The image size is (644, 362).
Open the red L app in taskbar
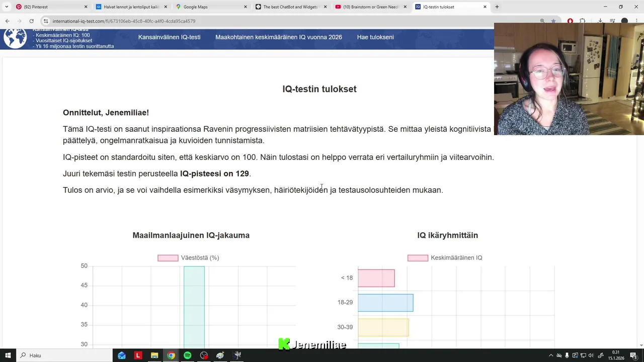[138, 355]
